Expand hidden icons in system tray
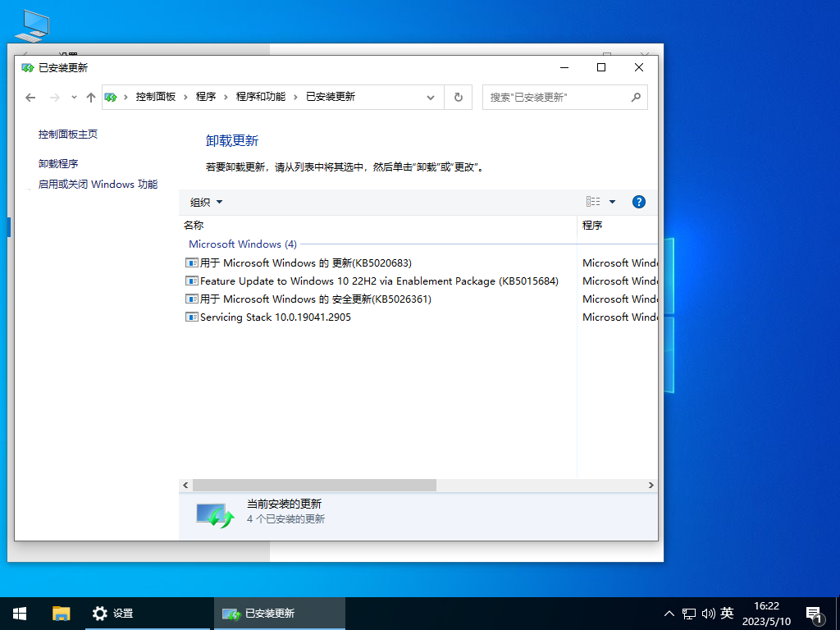 pyautogui.click(x=669, y=613)
